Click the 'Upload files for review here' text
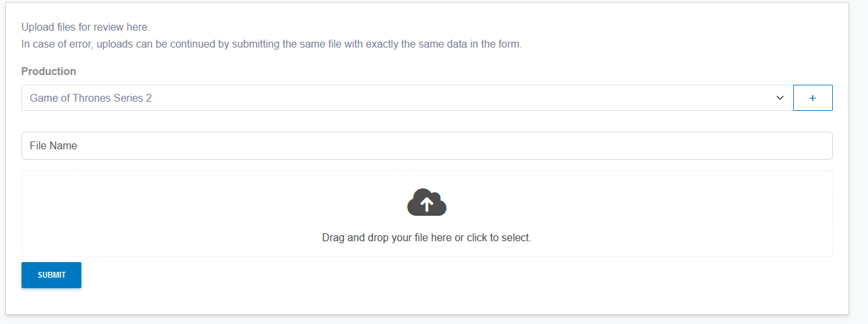Screen dimensions: 868x324 pyautogui.click(x=85, y=27)
